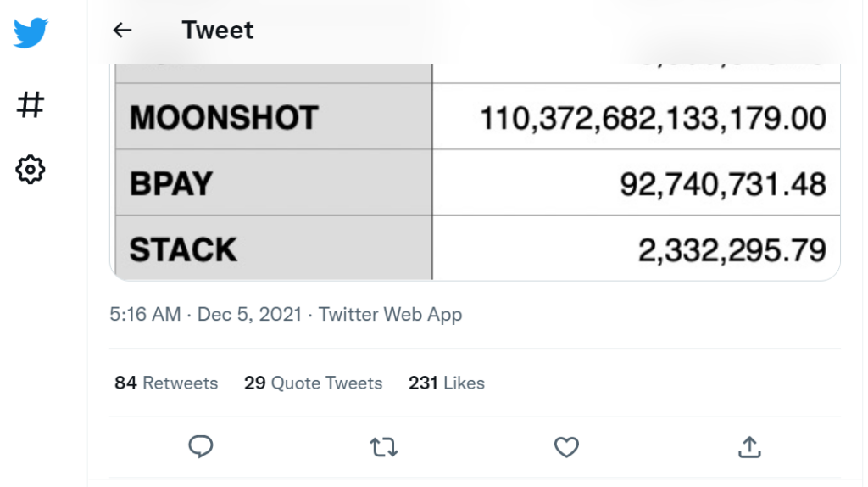Share the tweet using the upload icon
Image resolution: width=868 pixels, height=487 pixels.
click(749, 446)
